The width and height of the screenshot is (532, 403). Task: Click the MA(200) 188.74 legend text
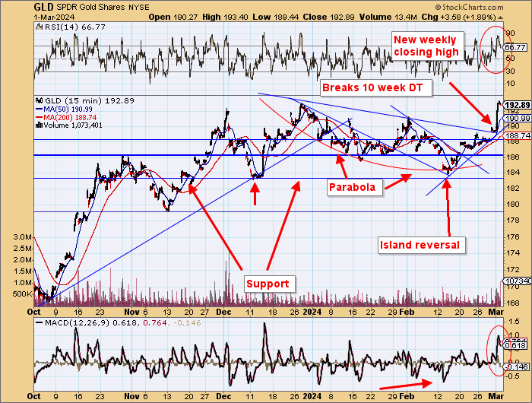(x=70, y=117)
